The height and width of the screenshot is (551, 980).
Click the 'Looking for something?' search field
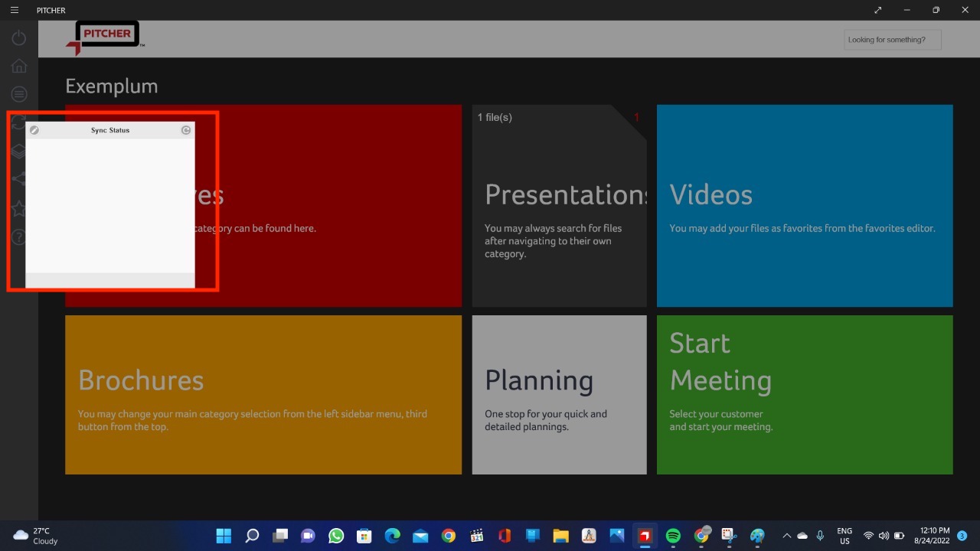coord(892,40)
